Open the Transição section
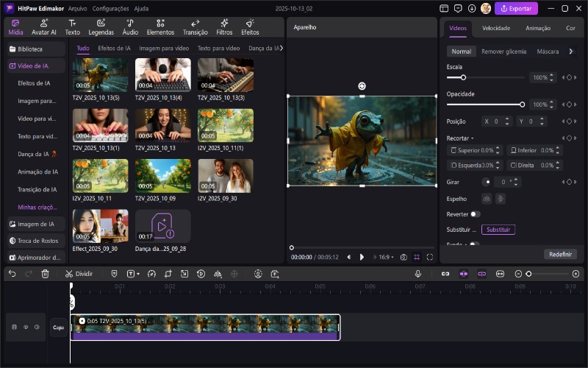The image size is (588, 368). 195,27
